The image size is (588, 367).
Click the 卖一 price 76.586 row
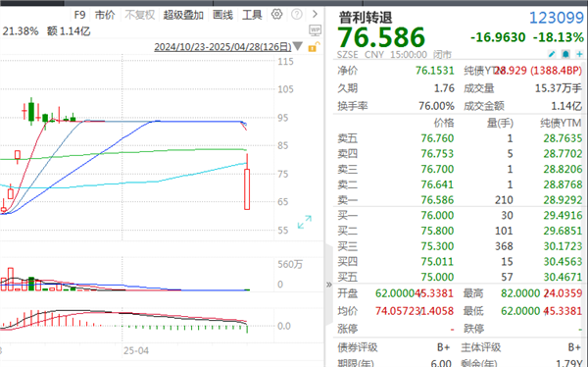click(460, 200)
